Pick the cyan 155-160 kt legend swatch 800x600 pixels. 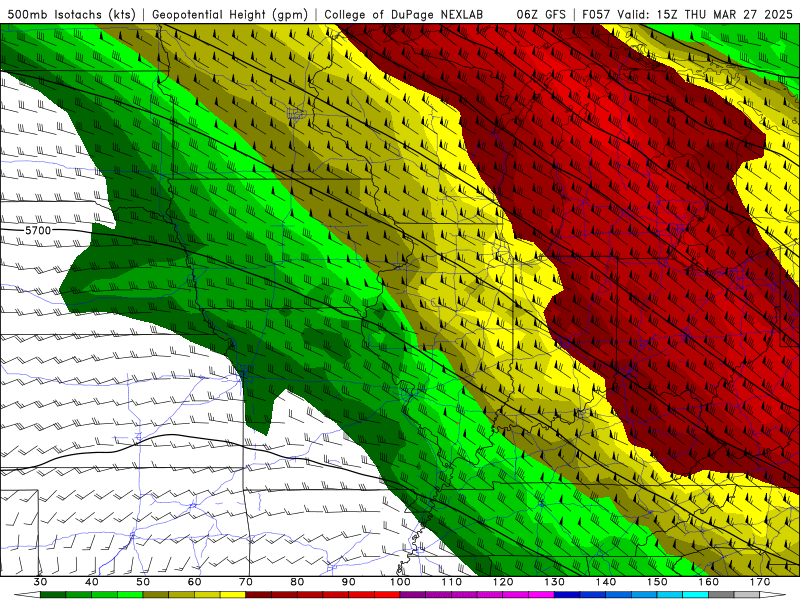696,595
